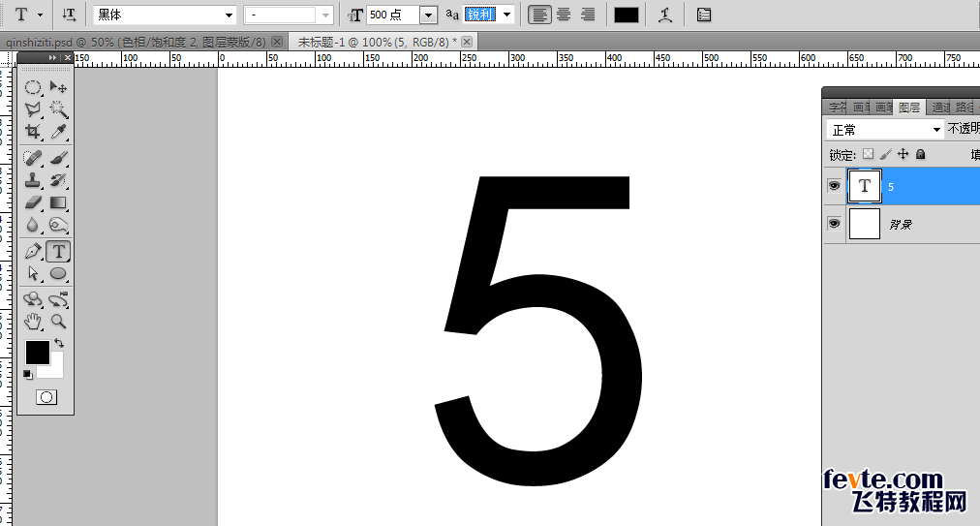The height and width of the screenshot is (526, 980).
Task: Switch to the 通道 panel tab
Action: (x=940, y=108)
